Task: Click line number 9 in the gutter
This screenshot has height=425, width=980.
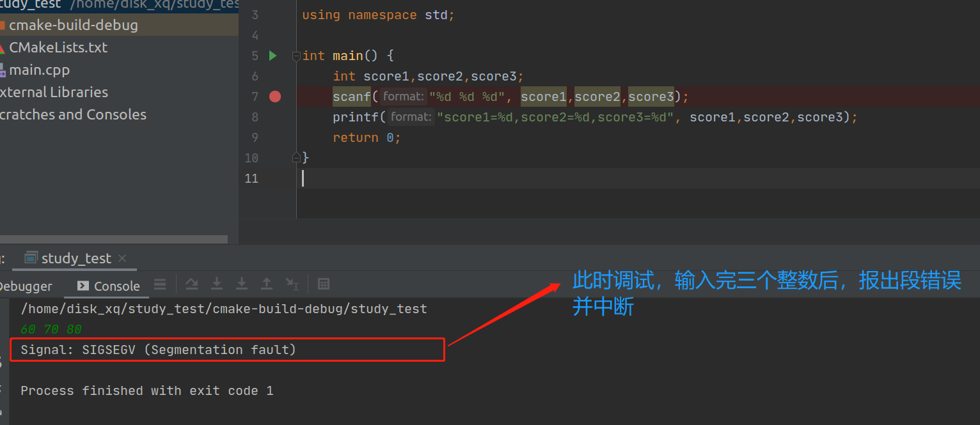Action: [255, 137]
